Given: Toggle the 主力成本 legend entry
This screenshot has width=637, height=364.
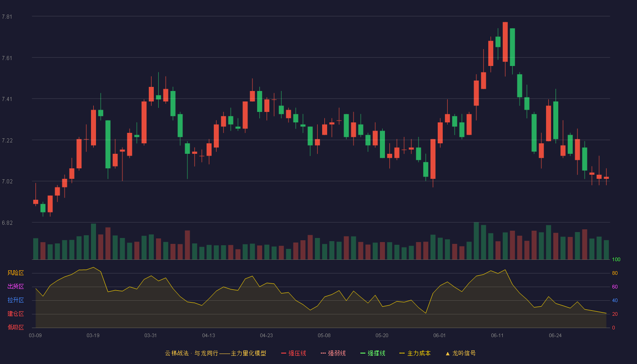Looking at the screenshot, I should coord(415,353).
